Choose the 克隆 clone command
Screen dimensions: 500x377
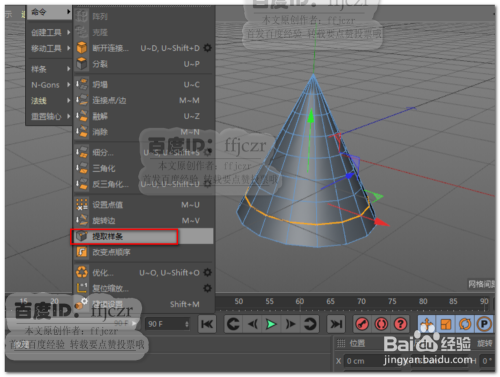click(x=143, y=32)
